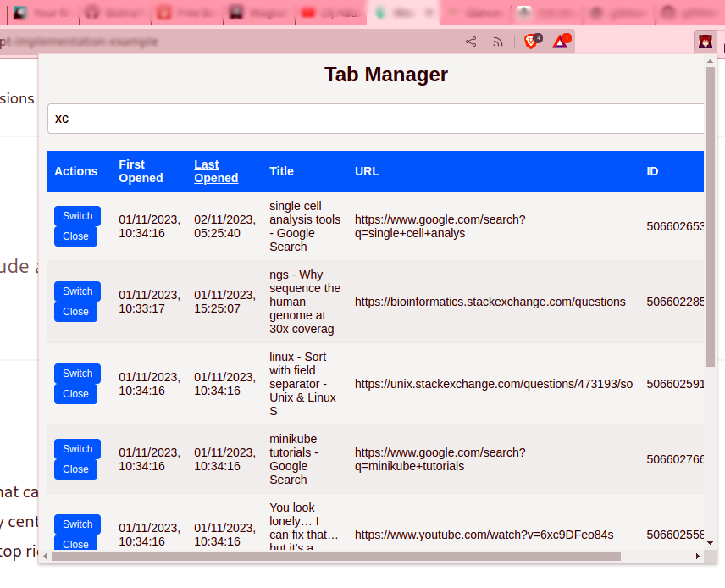Click the First Opened column header
The image size is (725, 588).
[x=141, y=171]
